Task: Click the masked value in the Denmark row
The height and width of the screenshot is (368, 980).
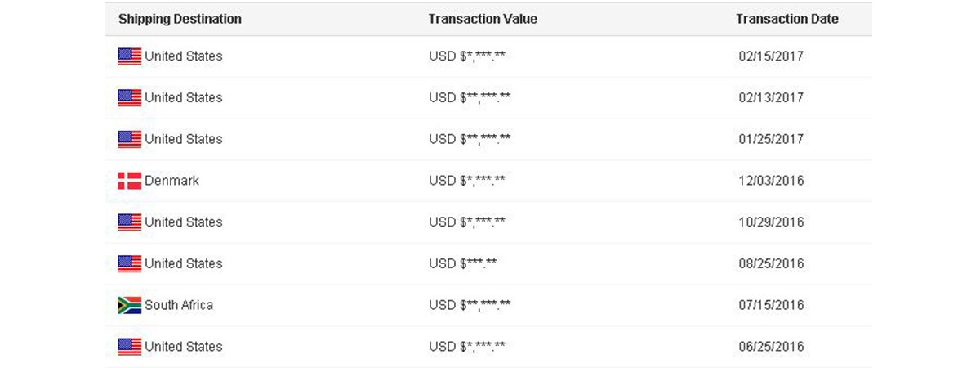Action: click(x=467, y=181)
